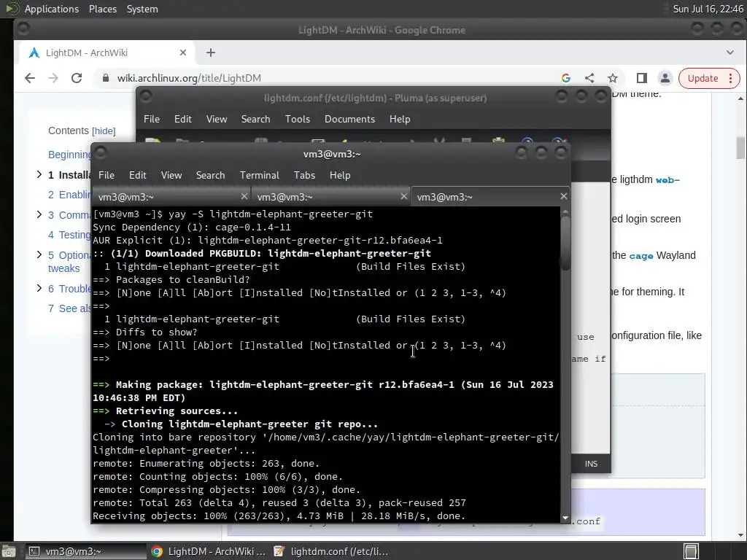Open Chrome tab search chevron
This screenshot has height=560, width=747.
tap(729, 52)
